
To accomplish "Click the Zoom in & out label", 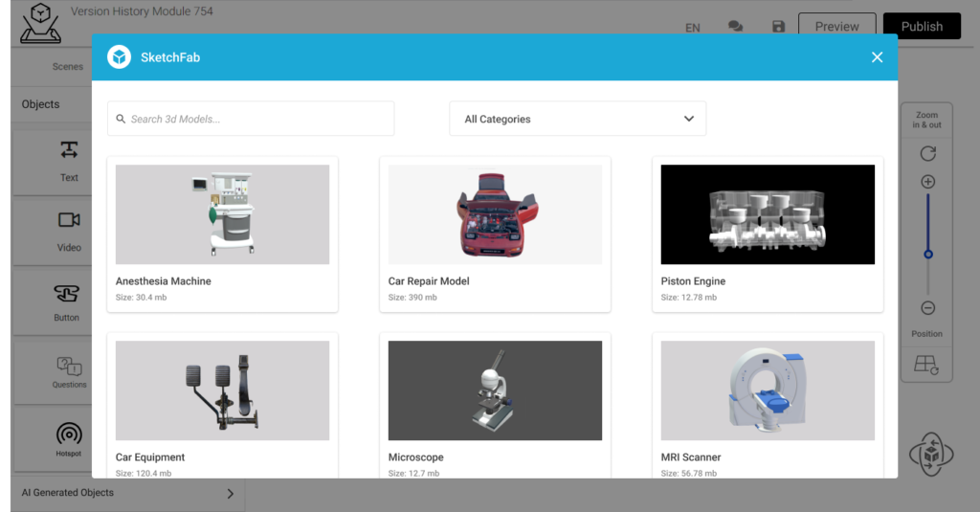I will pyautogui.click(x=926, y=120).
